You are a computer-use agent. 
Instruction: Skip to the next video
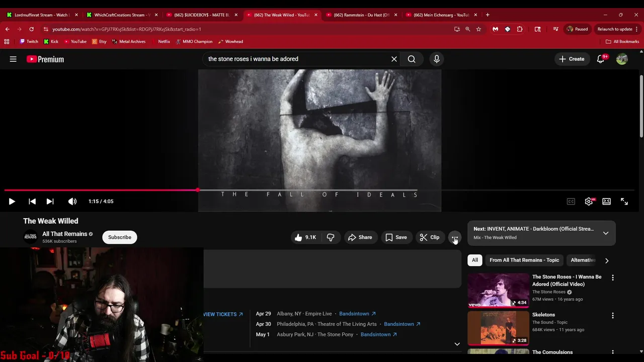pyautogui.click(x=50, y=201)
